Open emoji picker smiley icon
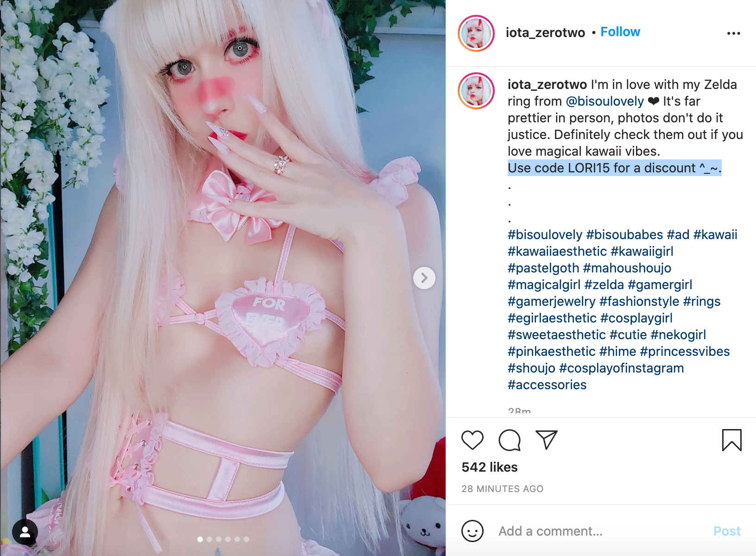 pyautogui.click(x=472, y=531)
